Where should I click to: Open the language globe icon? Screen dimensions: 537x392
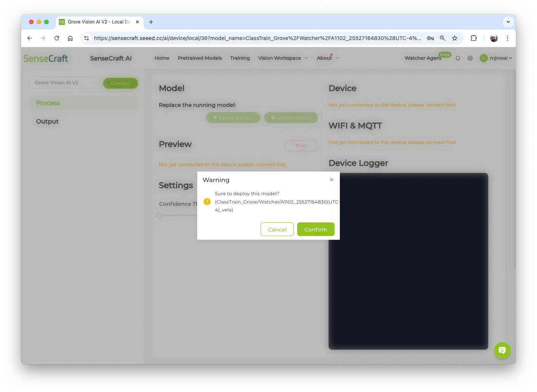point(470,58)
